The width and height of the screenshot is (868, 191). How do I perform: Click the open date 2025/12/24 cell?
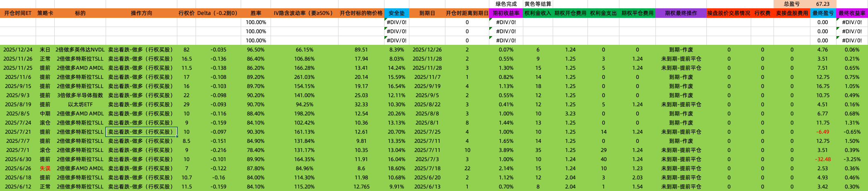pos(18,50)
